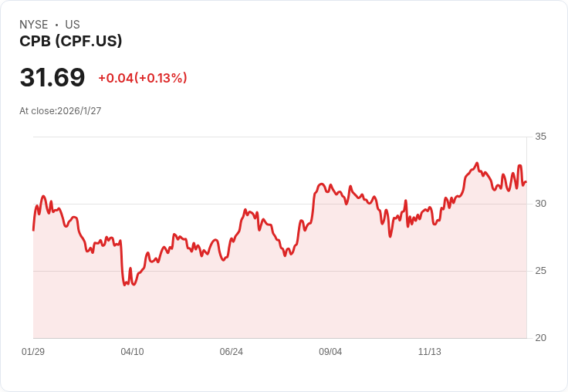Select the 06/24 date label on axis
Viewport: 568px width, 392px height.
coord(231,352)
